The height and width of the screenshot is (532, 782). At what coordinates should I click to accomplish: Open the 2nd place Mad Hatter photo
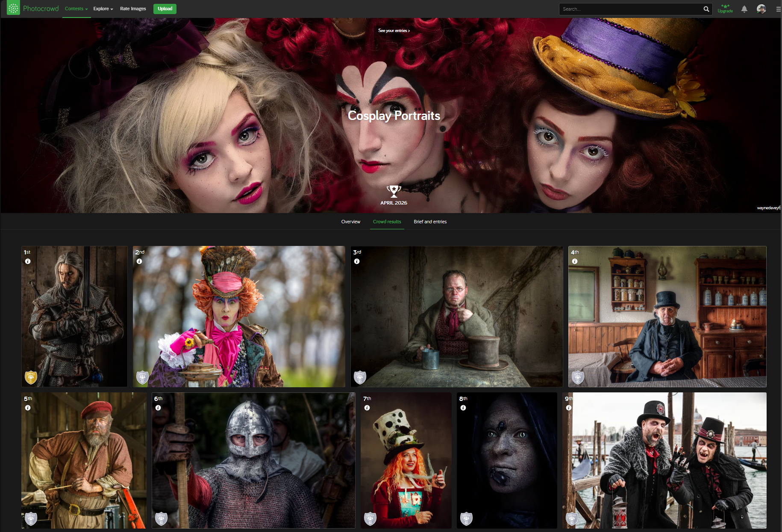click(x=239, y=316)
